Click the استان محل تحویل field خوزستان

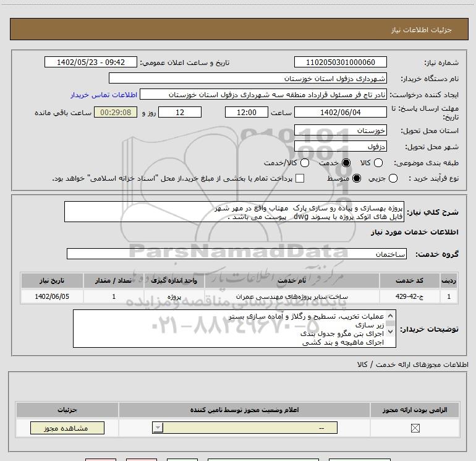coord(340,131)
